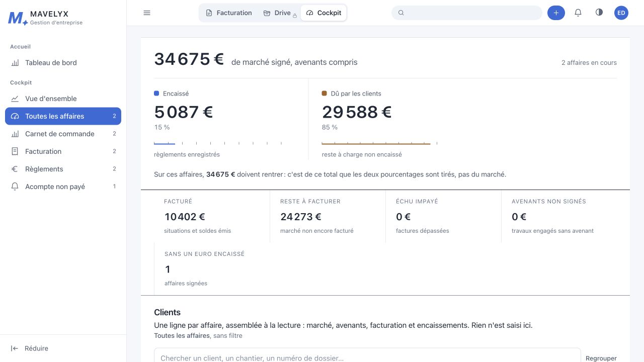Select Toutes les affaires sidebar item

click(x=63, y=116)
